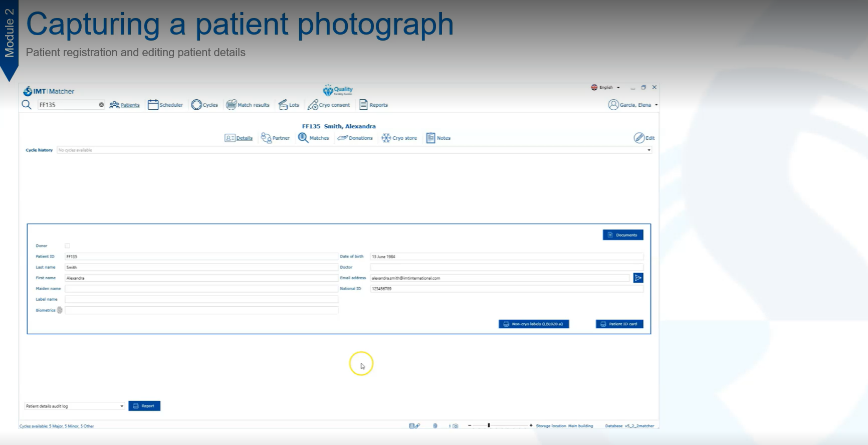Click into the Maiden name field
The image size is (868, 445).
201,289
